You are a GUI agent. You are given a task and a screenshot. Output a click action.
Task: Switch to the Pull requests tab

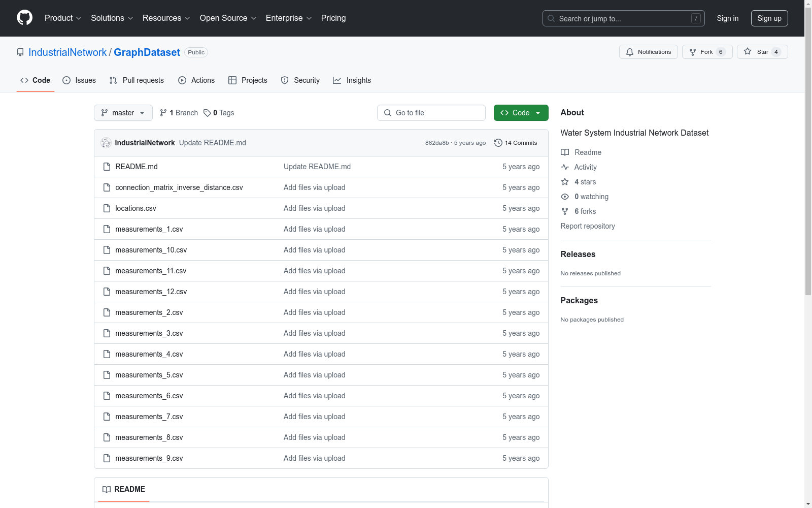point(137,80)
